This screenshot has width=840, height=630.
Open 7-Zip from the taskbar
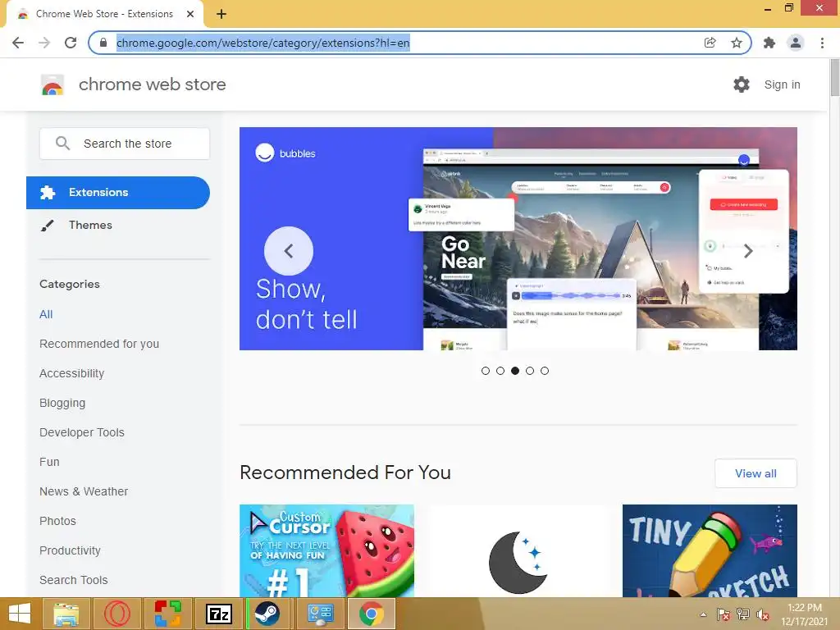click(218, 614)
